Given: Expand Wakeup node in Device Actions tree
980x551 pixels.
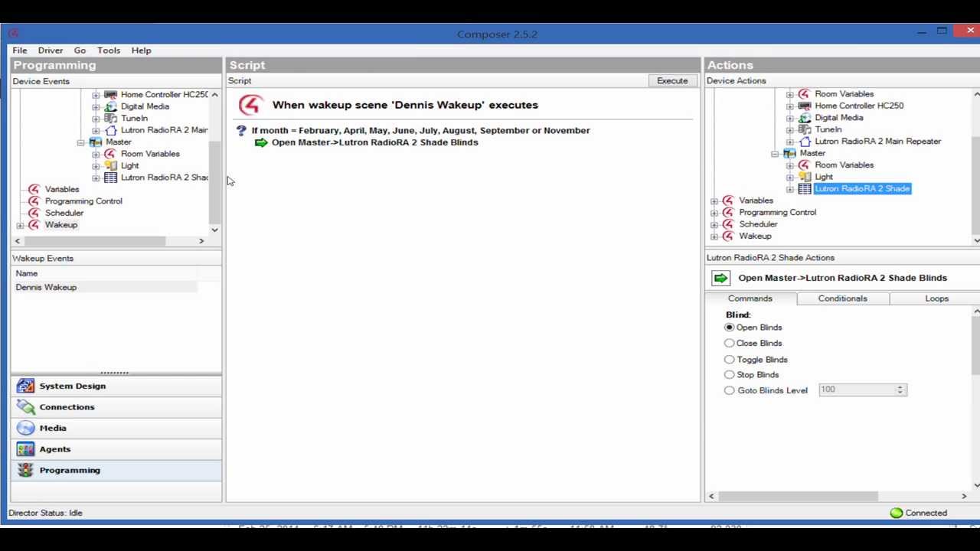Looking at the screenshot, I should pyautogui.click(x=714, y=236).
